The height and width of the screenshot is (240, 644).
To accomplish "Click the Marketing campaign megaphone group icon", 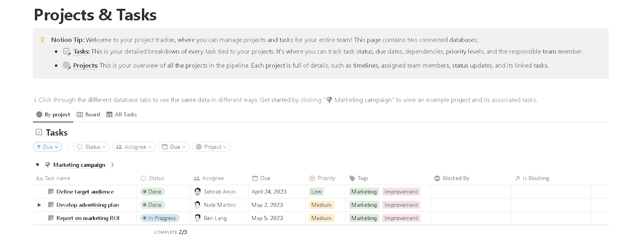I will point(47,165).
